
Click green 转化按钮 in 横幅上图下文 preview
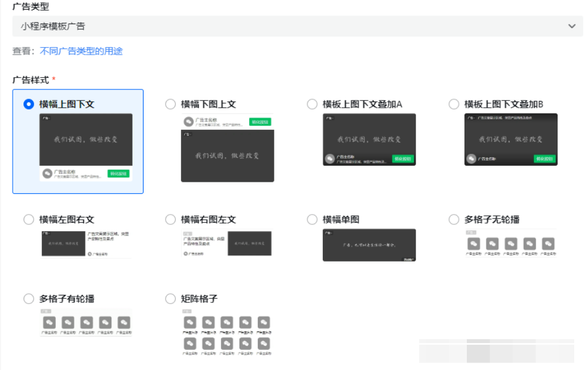click(118, 173)
